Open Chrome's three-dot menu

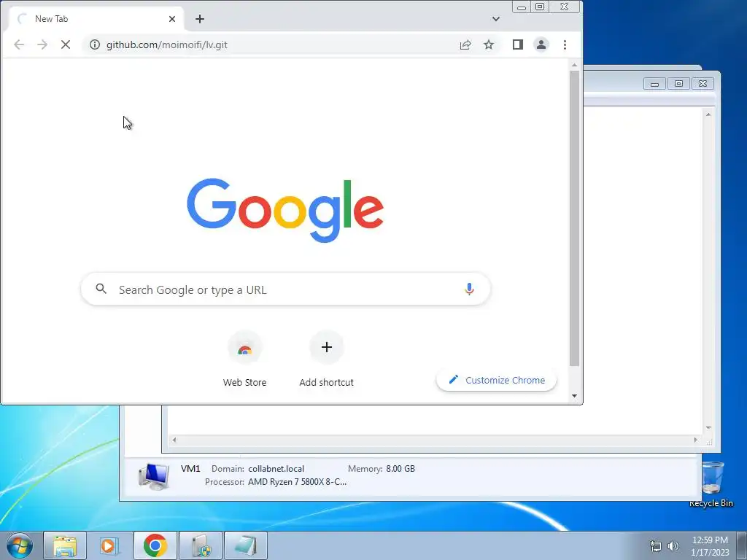(x=565, y=44)
